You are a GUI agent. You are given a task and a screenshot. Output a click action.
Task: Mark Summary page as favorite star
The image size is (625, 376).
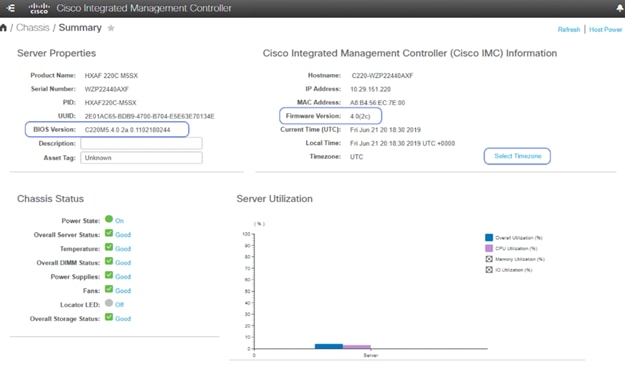111,28
